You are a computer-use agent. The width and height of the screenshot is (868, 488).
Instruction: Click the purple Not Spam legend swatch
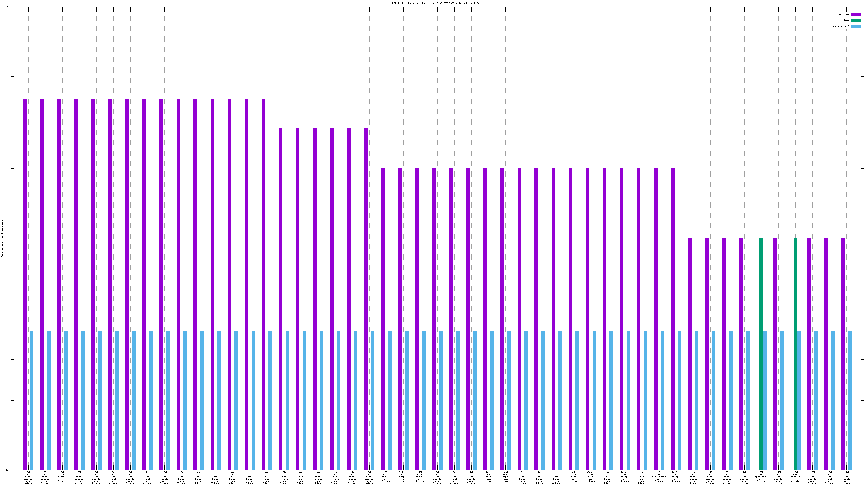(x=856, y=14)
